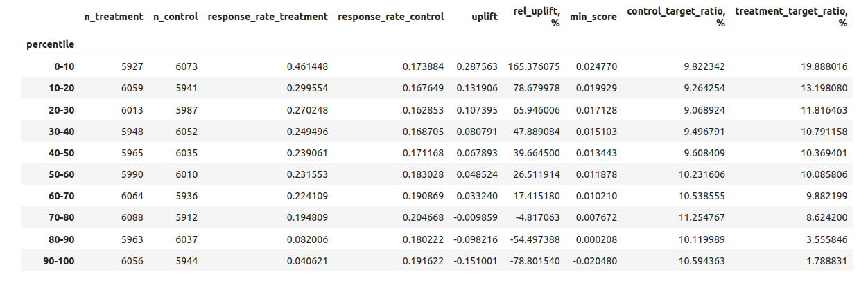Select the control_target_ratio column header
This screenshot has width=868, height=281.
675,17
